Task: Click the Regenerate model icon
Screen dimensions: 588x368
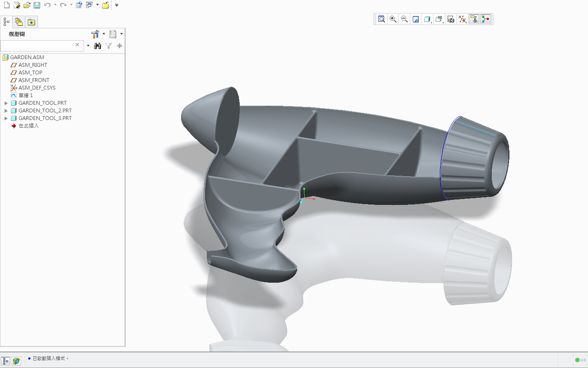Action: click(x=79, y=5)
